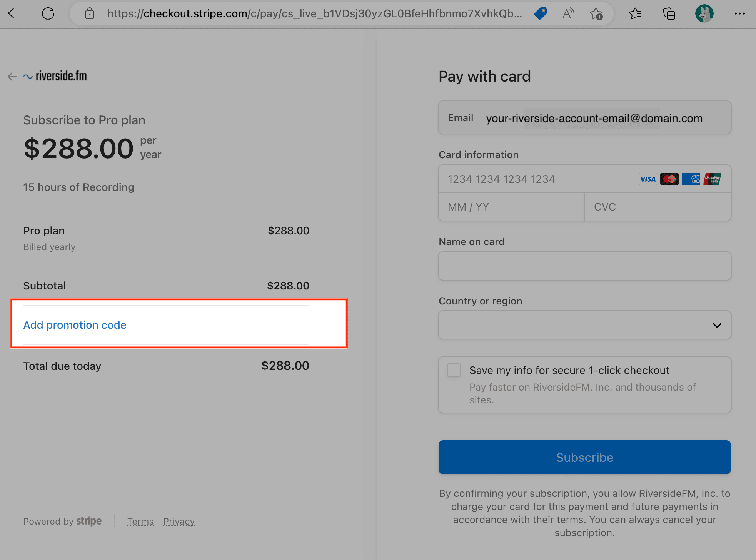Image resolution: width=756 pixels, height=560 pixels.
Task: Select the browser address bar URL
Action: pyautogui.click(x=315, y=13)
